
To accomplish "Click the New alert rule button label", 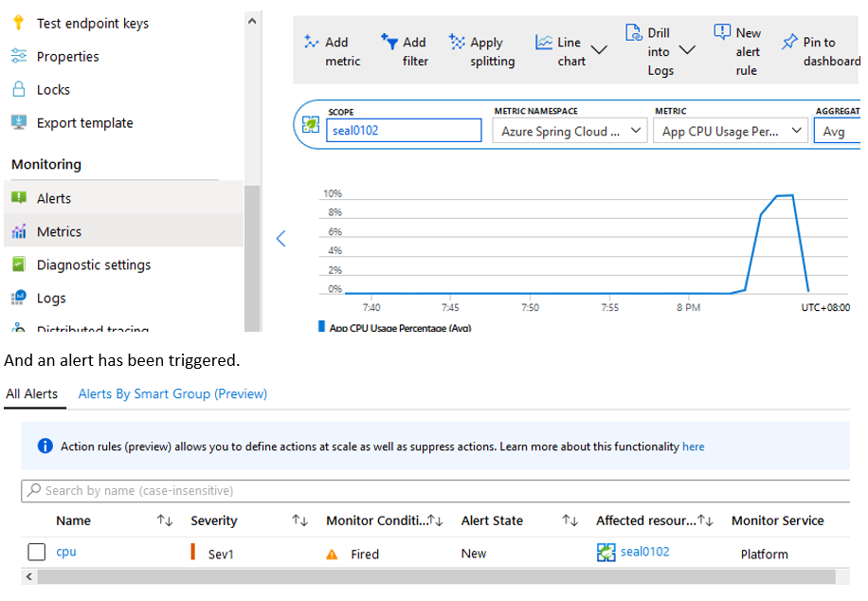I will point(748,51).
